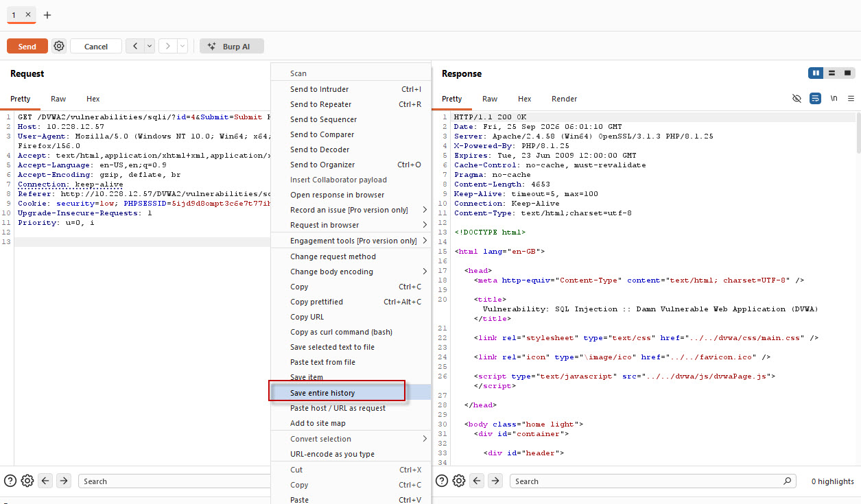Click Cut in the context menu
Viewport: 861px width, 504px height.
(x=351, y=470)
